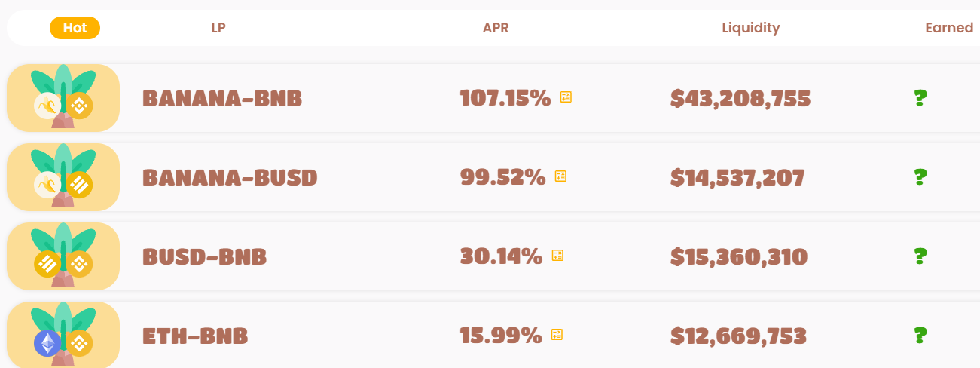Sort farms by Earned column
Image resolution: width=980 pixels, height=368 pixels.
pyautogui.click(x=949, y=28)
